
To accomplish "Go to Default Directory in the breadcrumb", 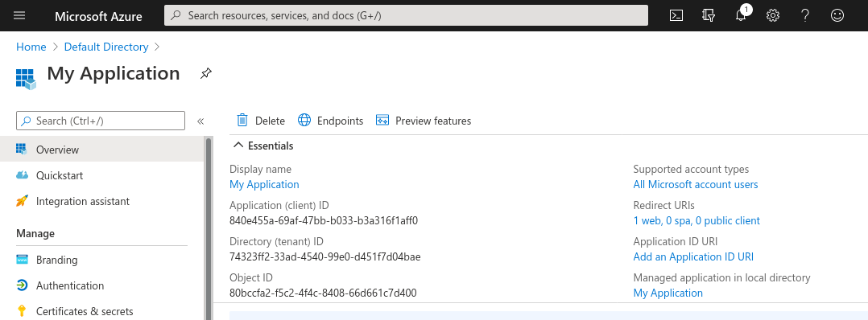I will coord(106,47).
